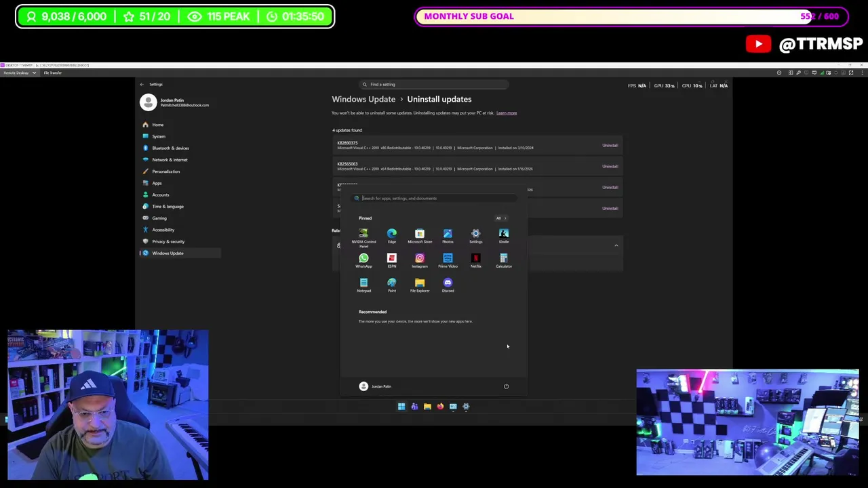The image size is (868, 488).
Task: Focus the Start menu search box
Action: tap(435, 199)
